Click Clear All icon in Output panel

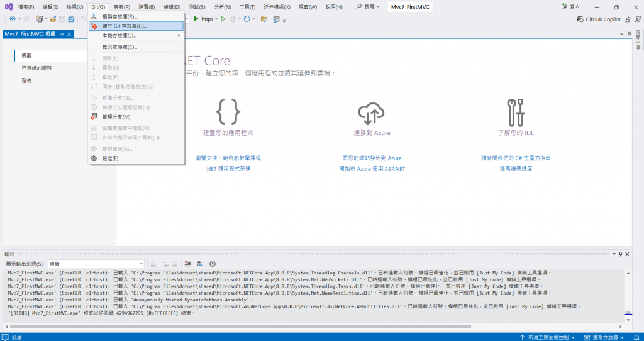pos(187,264)
